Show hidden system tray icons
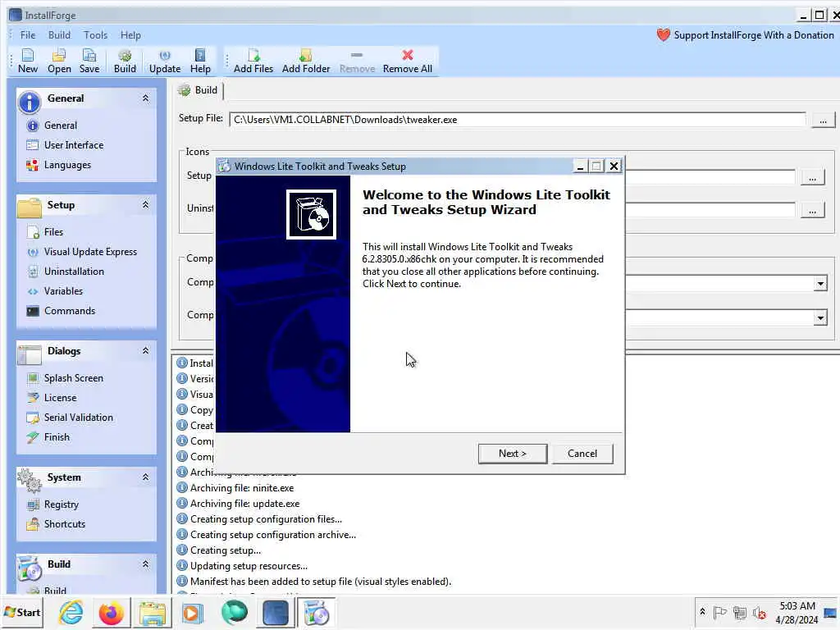Viewport: 840px width, 630px height. (702, 612)
